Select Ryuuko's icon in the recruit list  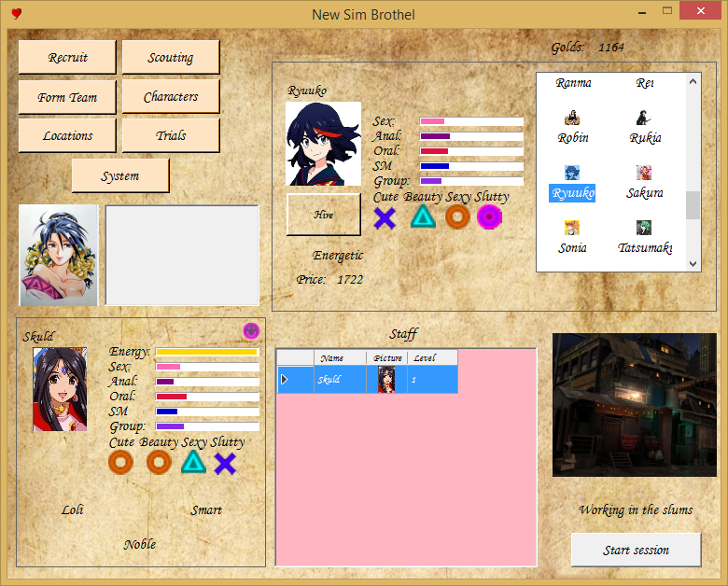tap(572, 173)
